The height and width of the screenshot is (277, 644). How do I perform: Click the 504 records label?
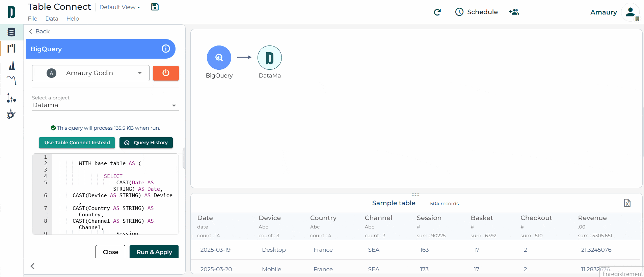445,204
